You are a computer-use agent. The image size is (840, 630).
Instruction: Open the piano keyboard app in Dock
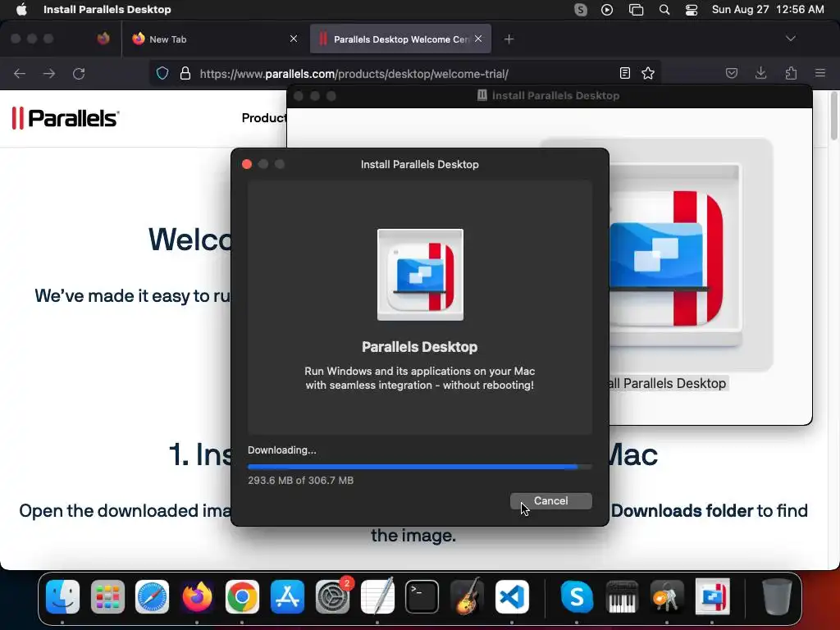[x=622, y=596]
